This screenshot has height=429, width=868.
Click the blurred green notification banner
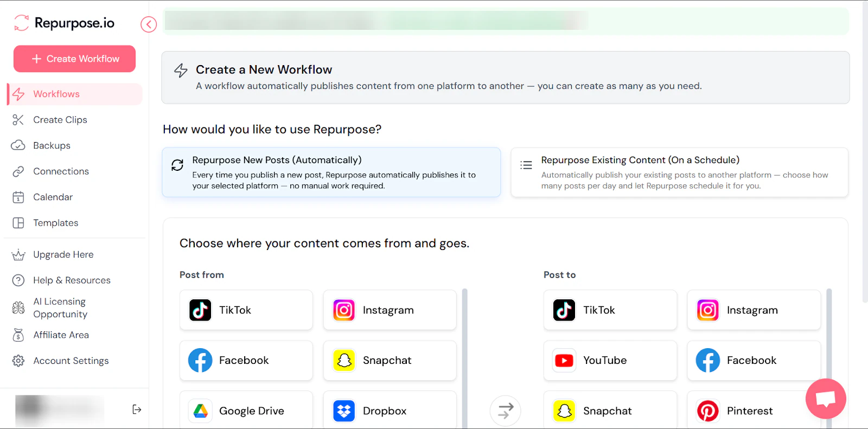506,21
